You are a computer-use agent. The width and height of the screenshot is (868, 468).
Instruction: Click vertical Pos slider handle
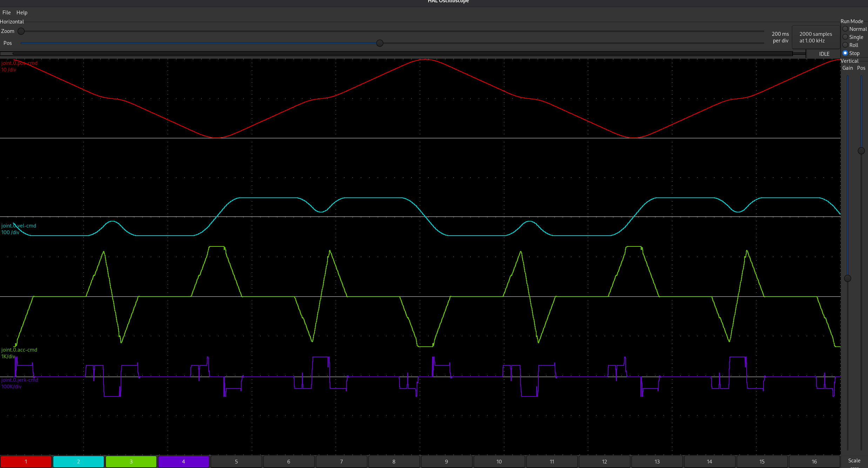(861, 151)
